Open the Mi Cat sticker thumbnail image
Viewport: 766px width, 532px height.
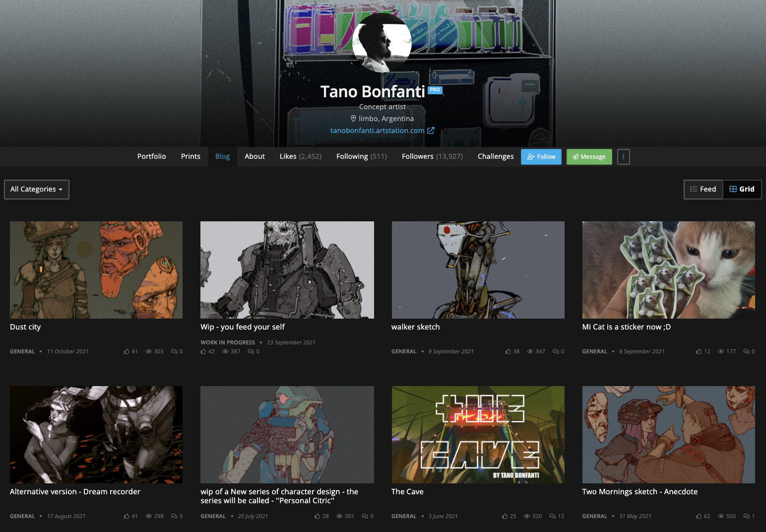click(669, 270)
